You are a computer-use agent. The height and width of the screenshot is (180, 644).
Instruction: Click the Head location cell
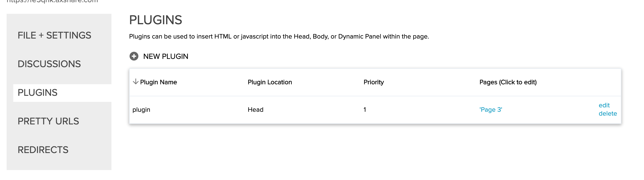tap(256, 110)
